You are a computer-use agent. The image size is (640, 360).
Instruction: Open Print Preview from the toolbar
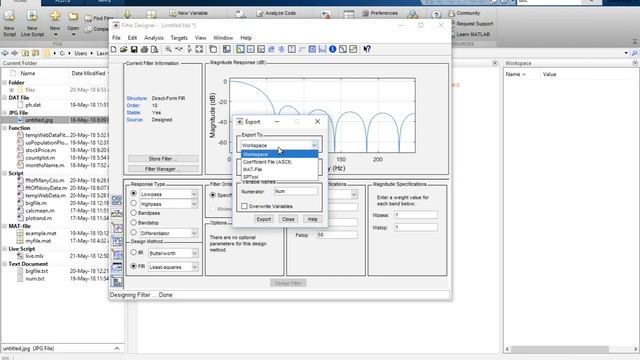coord(154,49)
